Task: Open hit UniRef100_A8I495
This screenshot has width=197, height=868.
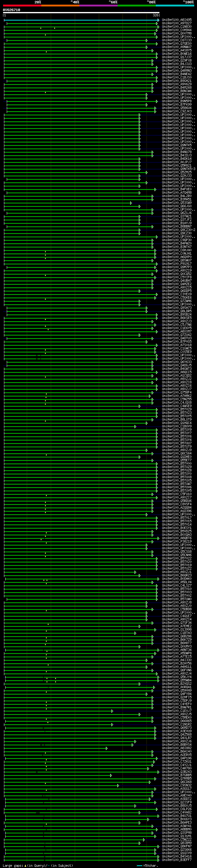Action: tap(177, 20)
